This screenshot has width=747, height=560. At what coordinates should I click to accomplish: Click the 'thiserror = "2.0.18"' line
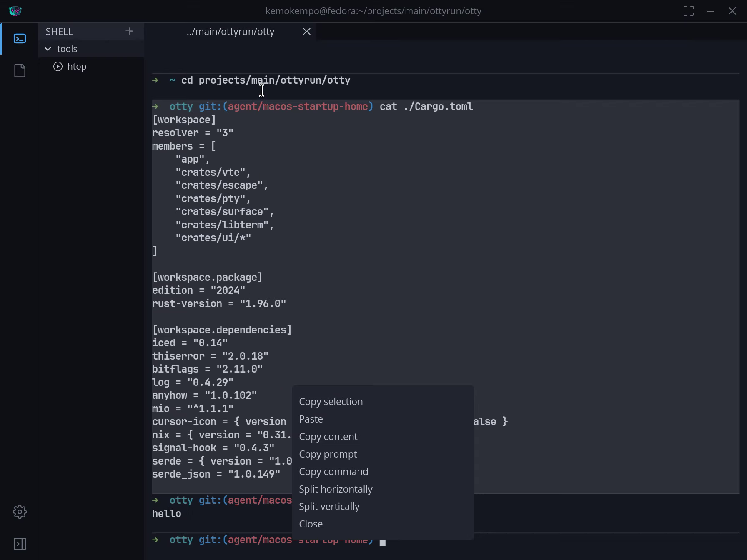tap(210, 356)
